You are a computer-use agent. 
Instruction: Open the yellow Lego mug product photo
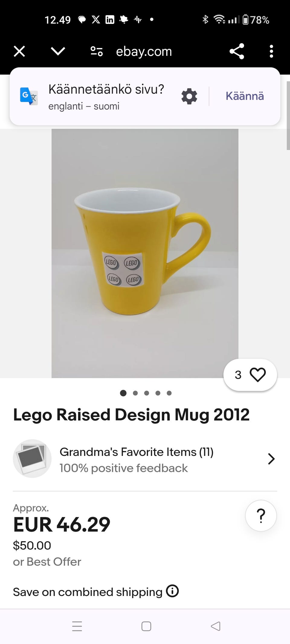[145, 253]
